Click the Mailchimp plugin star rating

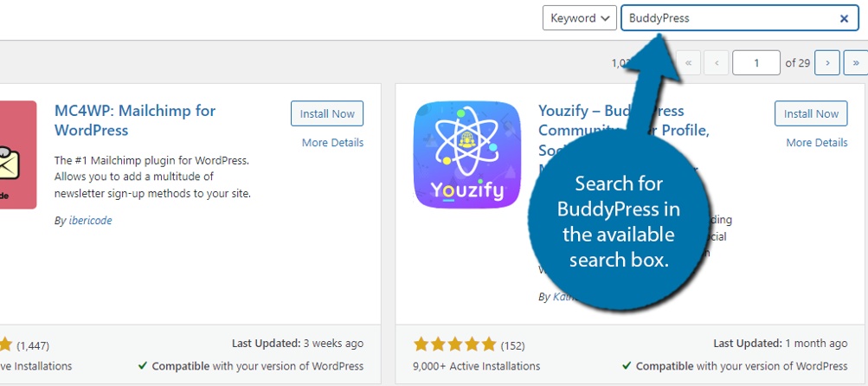5,345
